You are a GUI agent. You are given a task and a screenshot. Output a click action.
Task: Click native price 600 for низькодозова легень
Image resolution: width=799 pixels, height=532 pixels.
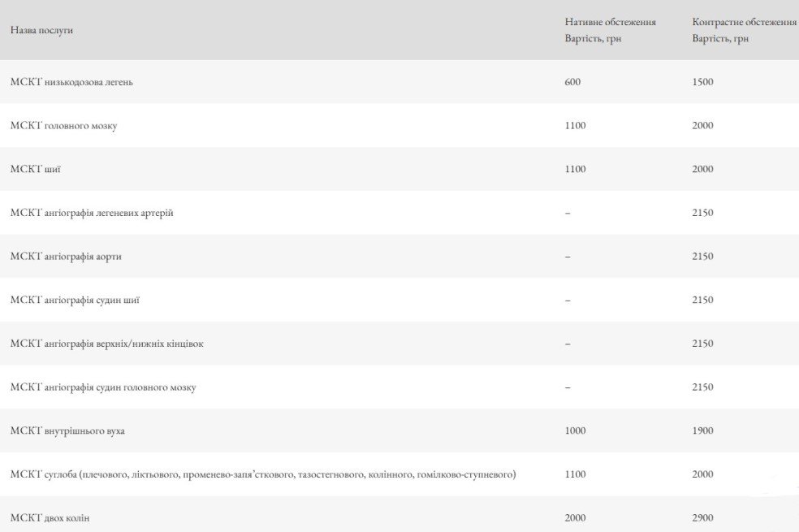(572, 82)
